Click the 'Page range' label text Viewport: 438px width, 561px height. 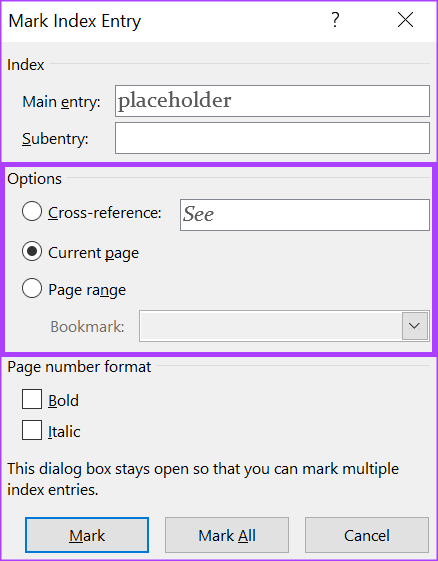[x=87, y=290]
